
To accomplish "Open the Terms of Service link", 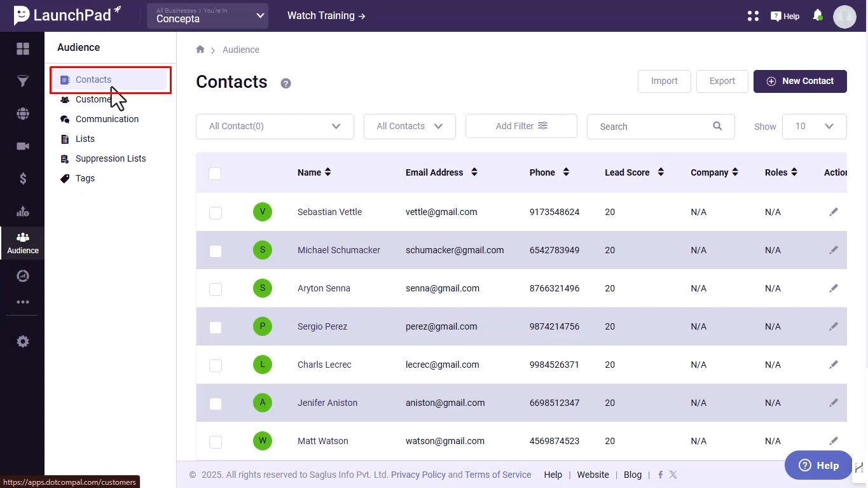I will tap(498, 475).
